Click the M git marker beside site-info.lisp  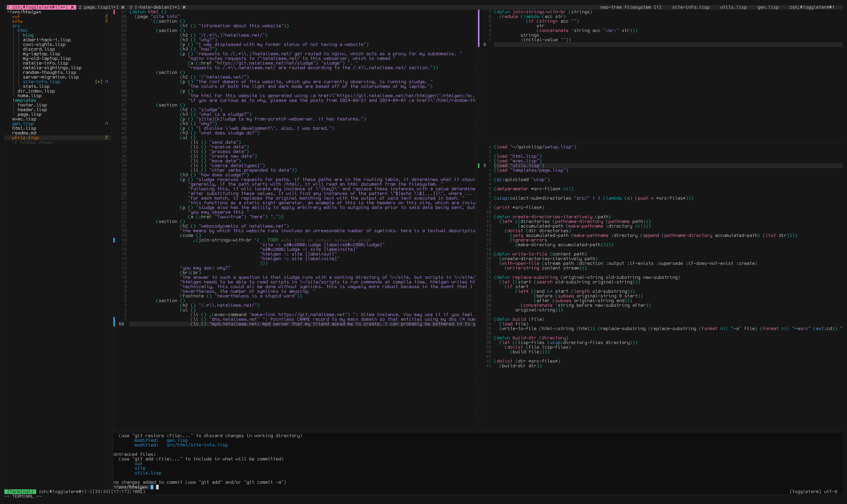click(x=107, y=82)
